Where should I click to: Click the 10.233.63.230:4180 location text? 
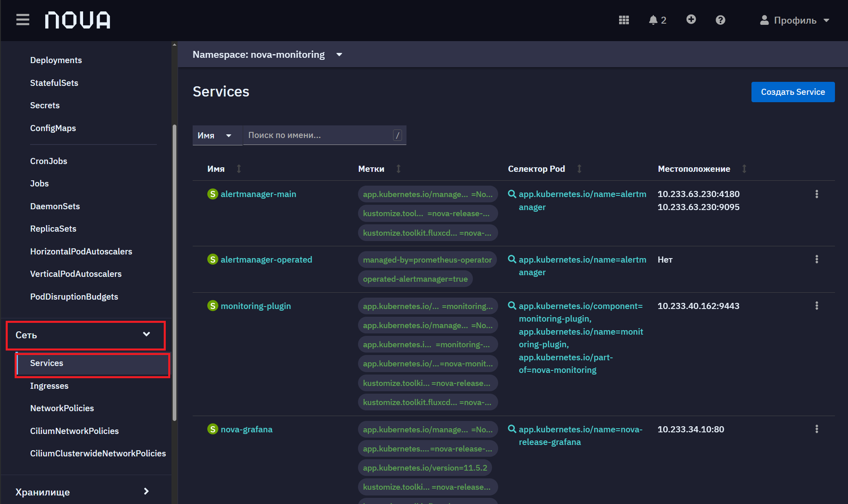(x=698, y=194)
